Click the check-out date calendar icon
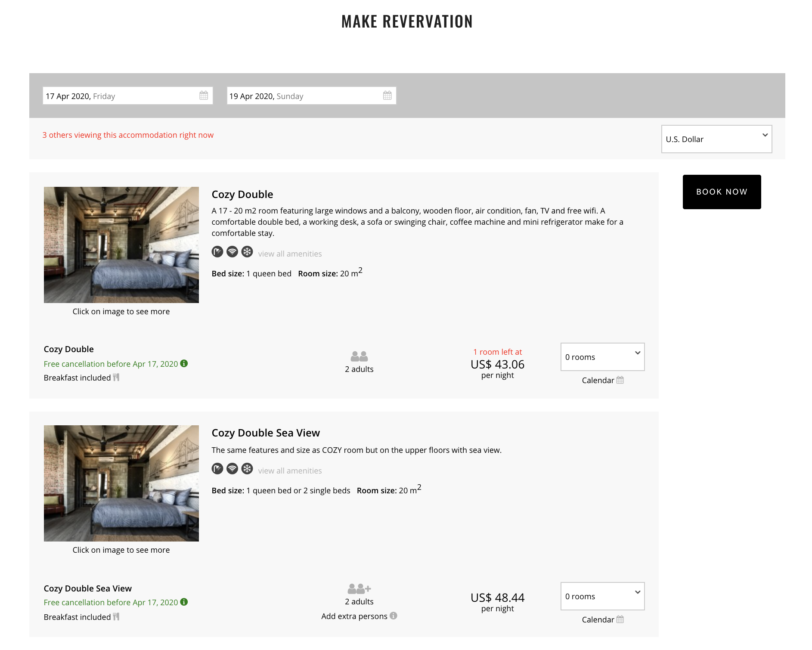Viewport: 812px width, 650px height. [x=387, y=96]
